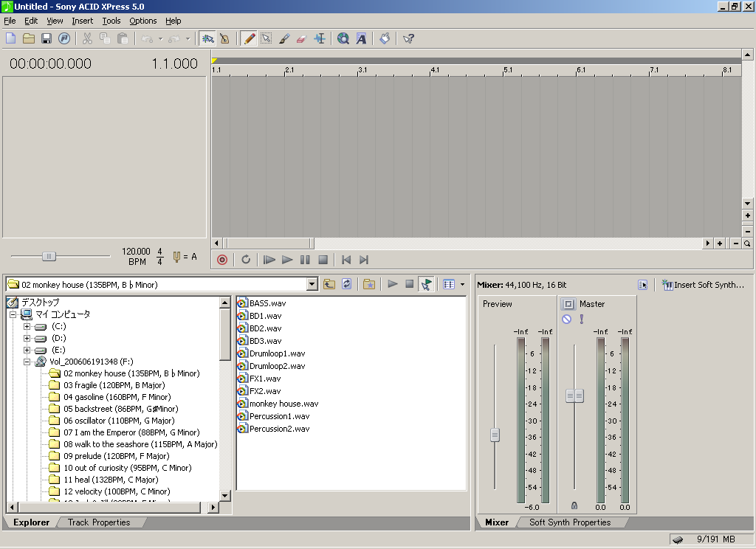This screenshot has height=549, width=756.
Task: Click the Pause transport button
Action: (x=305, y=260)
